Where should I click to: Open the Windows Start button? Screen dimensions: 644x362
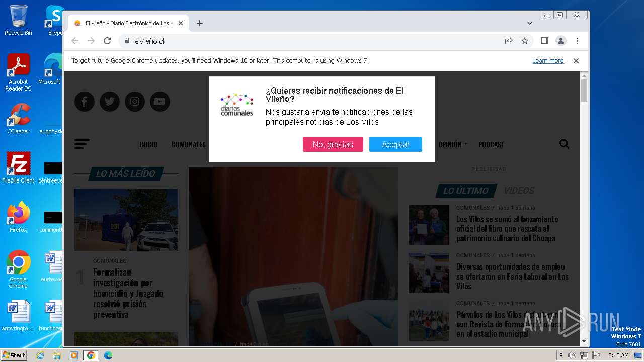(14, 355)
